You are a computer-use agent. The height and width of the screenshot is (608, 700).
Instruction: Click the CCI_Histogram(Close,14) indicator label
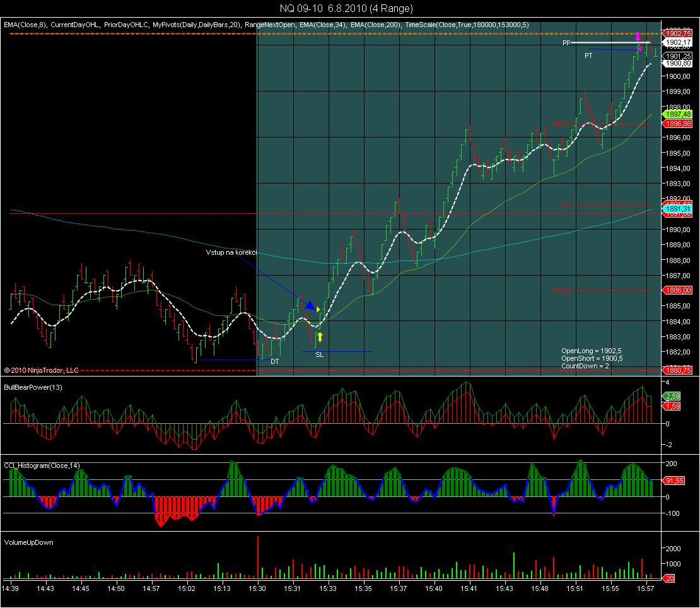(40, 465)
